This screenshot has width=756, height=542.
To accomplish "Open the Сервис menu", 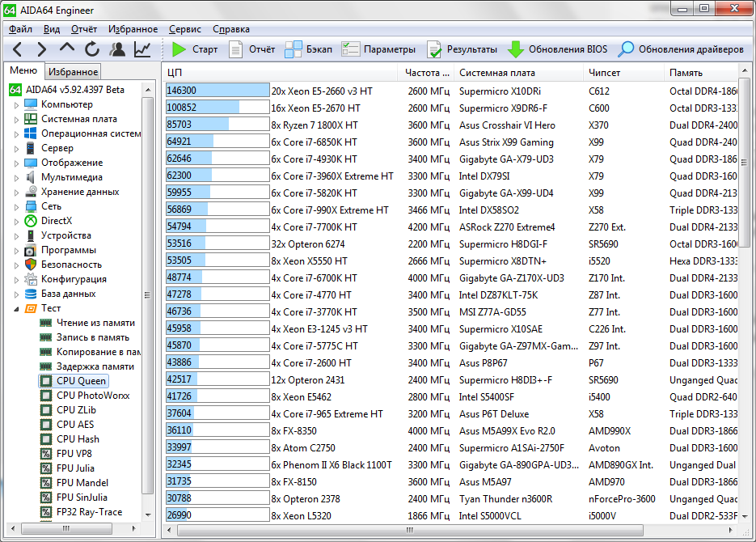I will click(x=185, y=29).
